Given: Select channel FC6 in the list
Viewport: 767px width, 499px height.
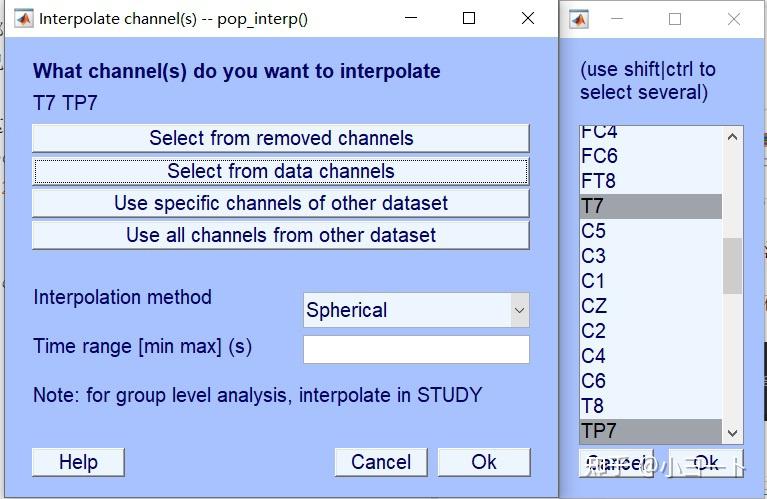Looking at the screenshot, I should (600, 156).
